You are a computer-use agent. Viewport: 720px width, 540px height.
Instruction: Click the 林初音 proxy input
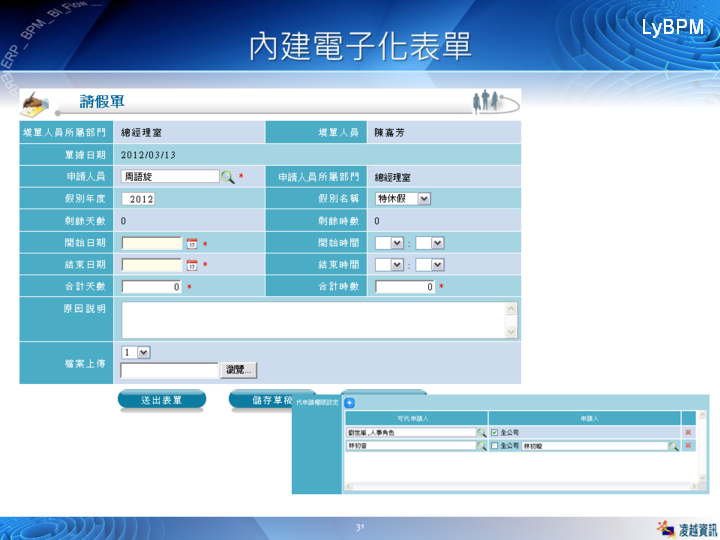tap(411, 446)
